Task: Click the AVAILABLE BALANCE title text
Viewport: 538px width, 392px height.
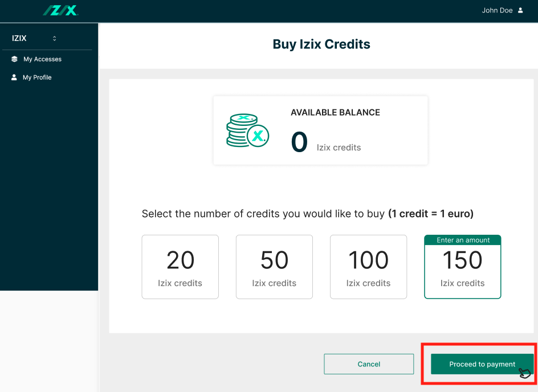Action: pyautogui.click(x=335, y=112)
